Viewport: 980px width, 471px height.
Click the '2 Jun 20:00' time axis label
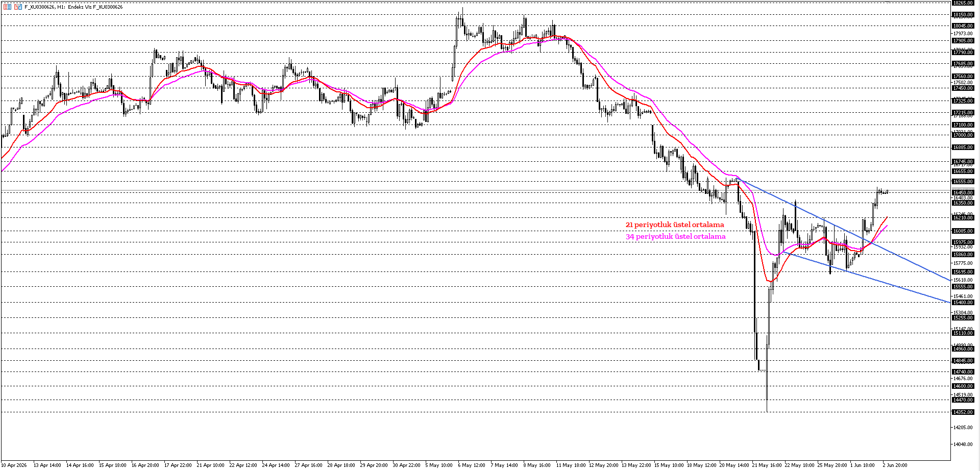[895, 465]
